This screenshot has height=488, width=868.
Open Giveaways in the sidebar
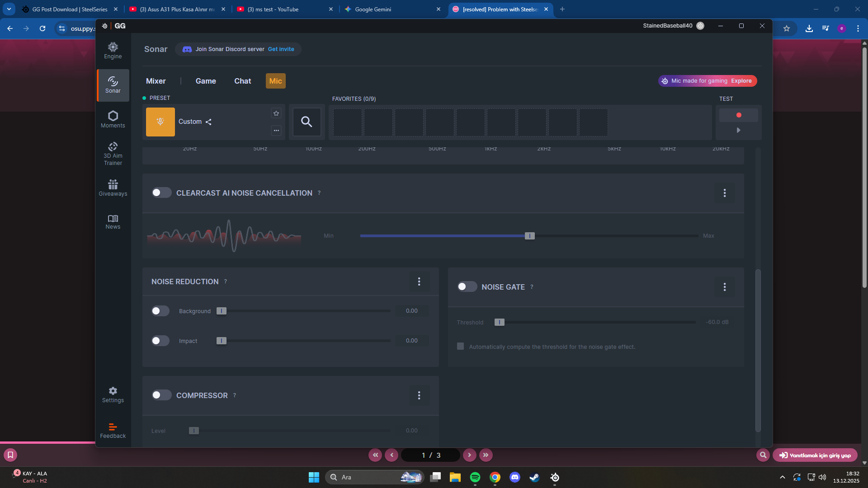[113, 188]
